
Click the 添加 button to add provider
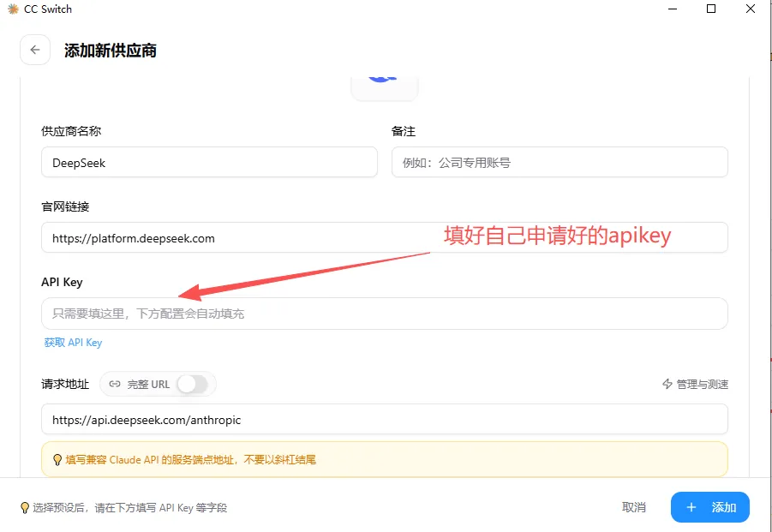(710, 507)
